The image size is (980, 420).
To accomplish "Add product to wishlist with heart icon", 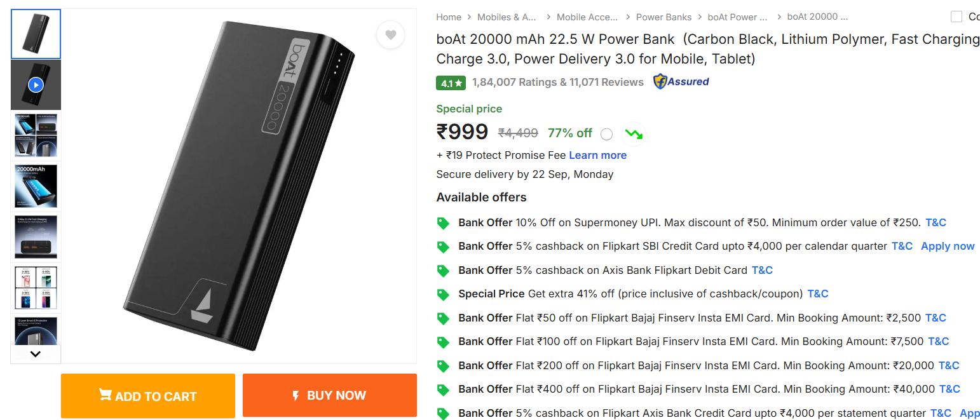I will pos(390,35).
